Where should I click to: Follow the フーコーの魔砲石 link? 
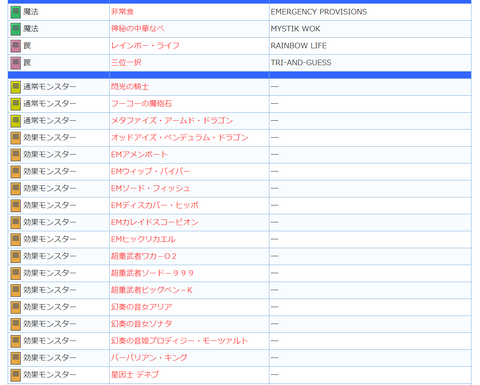pos(142,104)
